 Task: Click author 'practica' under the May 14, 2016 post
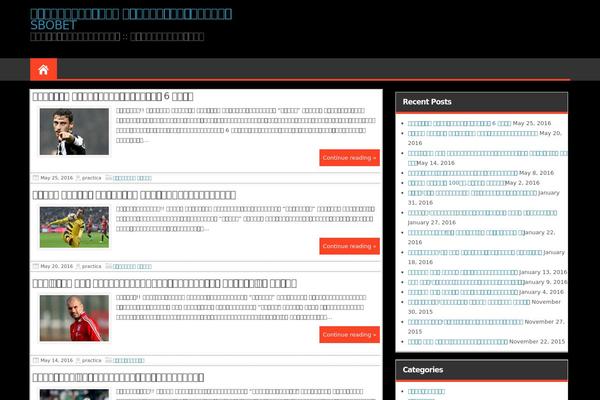[91, 361]
